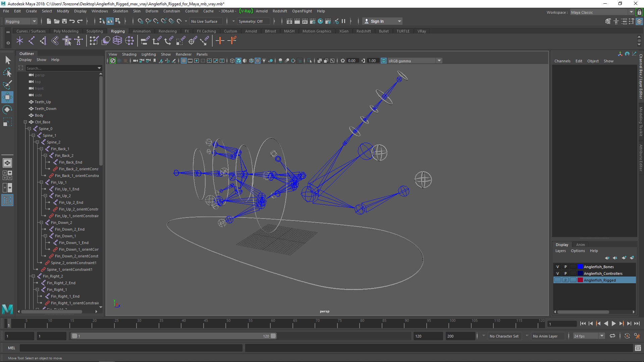Image resolution: width=644 pixels, height=362 pixels.
Task: Click the MEL command line input
Action: (131, 348)
